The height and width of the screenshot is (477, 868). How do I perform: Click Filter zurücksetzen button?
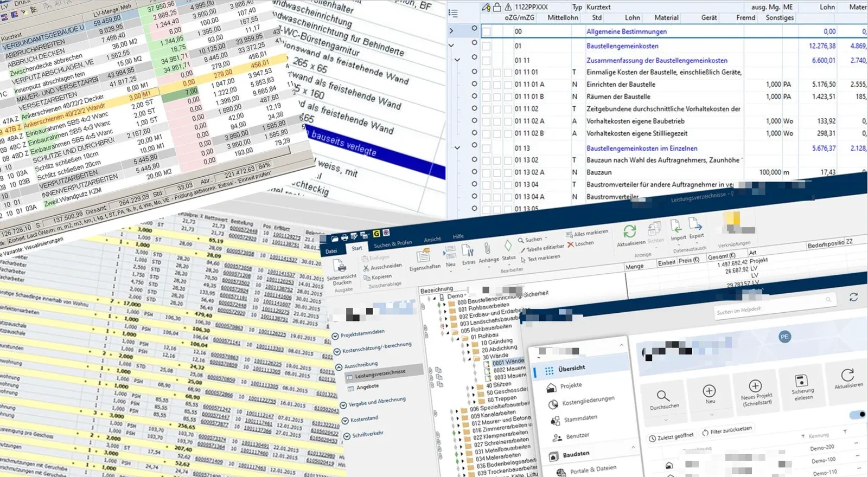coord(727,431)
